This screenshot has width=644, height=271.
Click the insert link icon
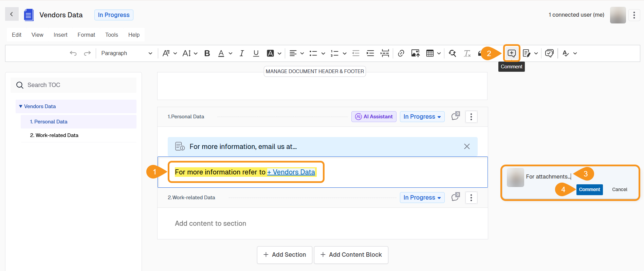pos(401,53)
